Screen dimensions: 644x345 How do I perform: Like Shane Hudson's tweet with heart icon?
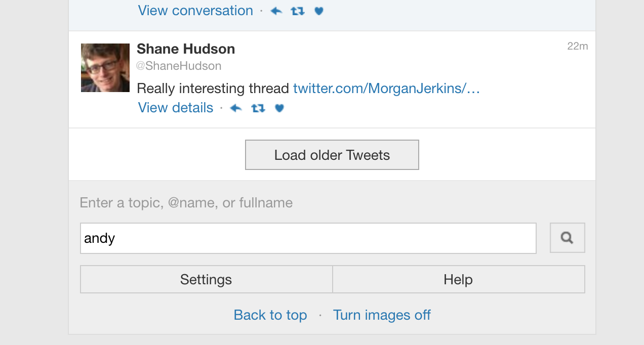pos(279,108)
